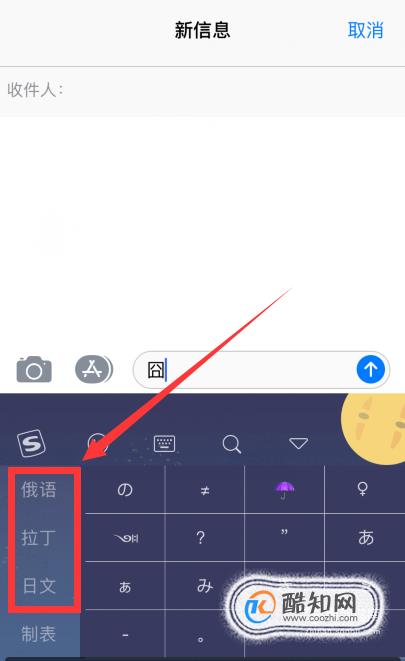Collapse keyboard with down triangle
405x661 pixels.
pyautogui.click(x=298, y=443)
